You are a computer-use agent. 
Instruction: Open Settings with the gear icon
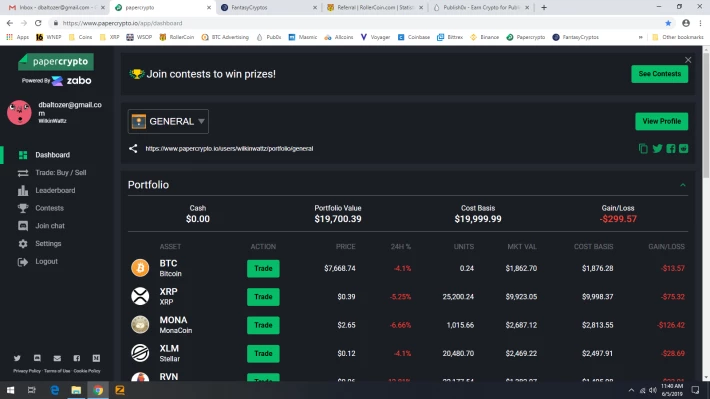[x=23, y=244]
